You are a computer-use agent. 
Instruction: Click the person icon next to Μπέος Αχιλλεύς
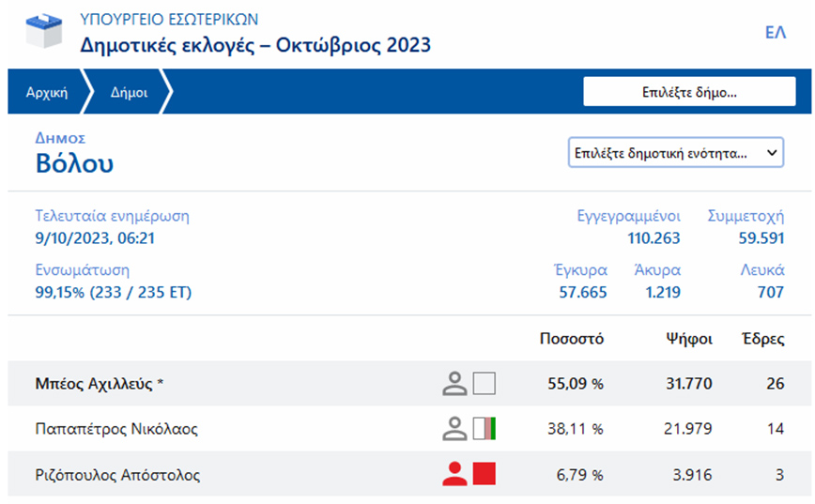(x=455, y=383)
